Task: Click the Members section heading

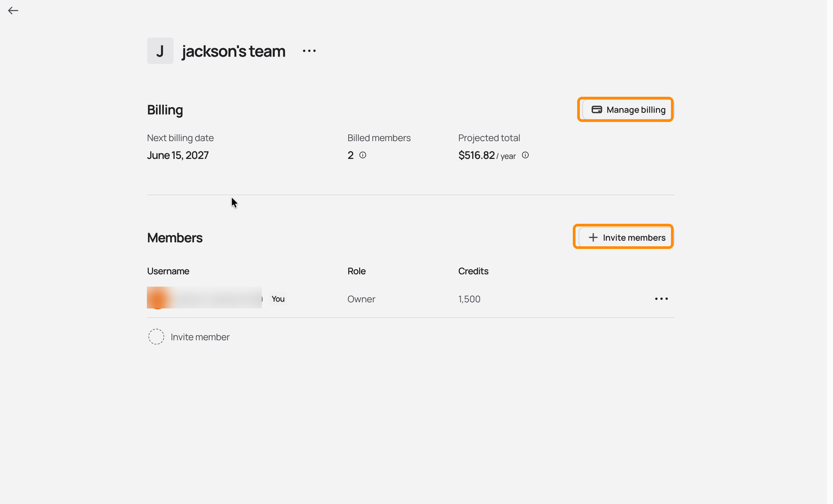Action: tap(175, 238)
